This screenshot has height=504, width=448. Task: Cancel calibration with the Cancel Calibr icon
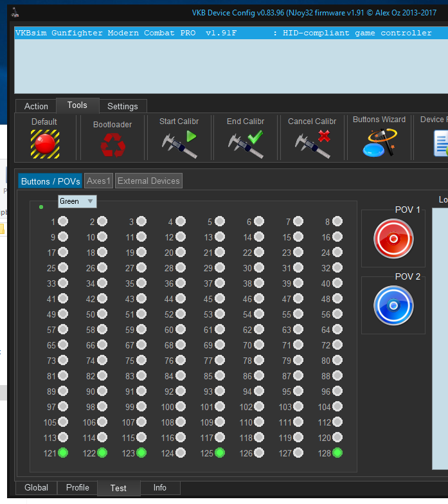[312, 144]
